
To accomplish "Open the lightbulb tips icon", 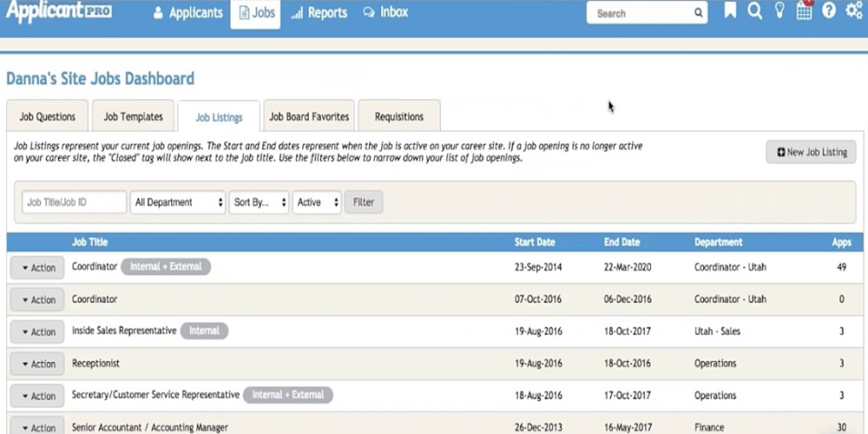I will point(779,11).
